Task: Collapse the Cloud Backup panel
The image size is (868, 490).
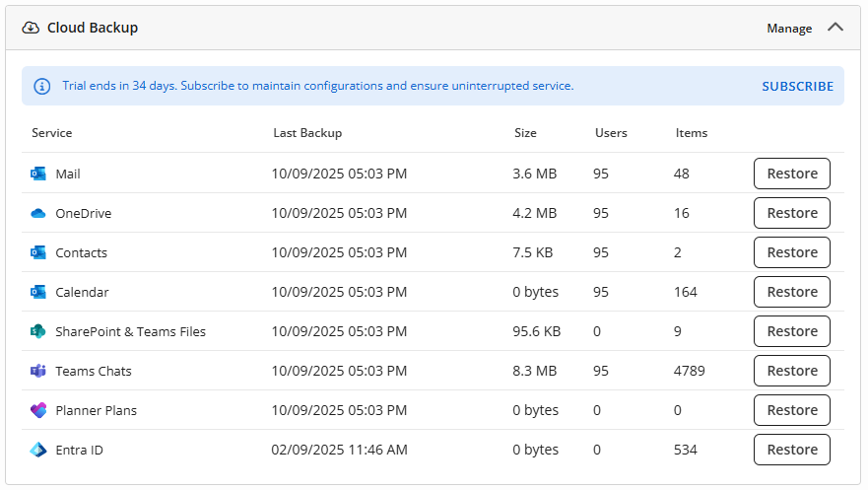Action: click(835, 28)
